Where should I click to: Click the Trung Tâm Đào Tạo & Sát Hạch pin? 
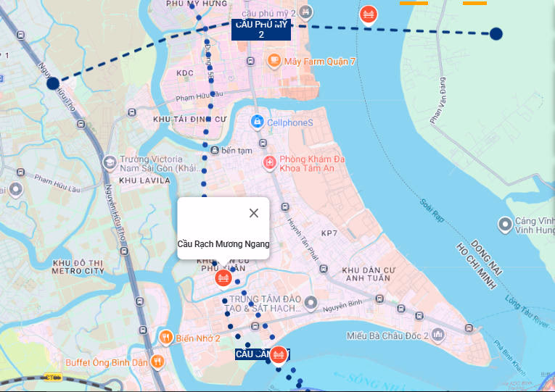[x=311, y=303]
